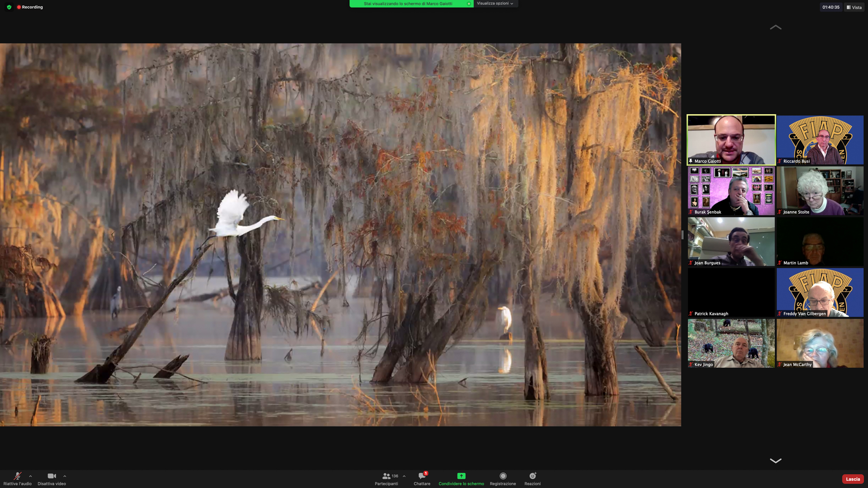Click the pin icon on Marco Gaiotti tile

coord(691,161)
